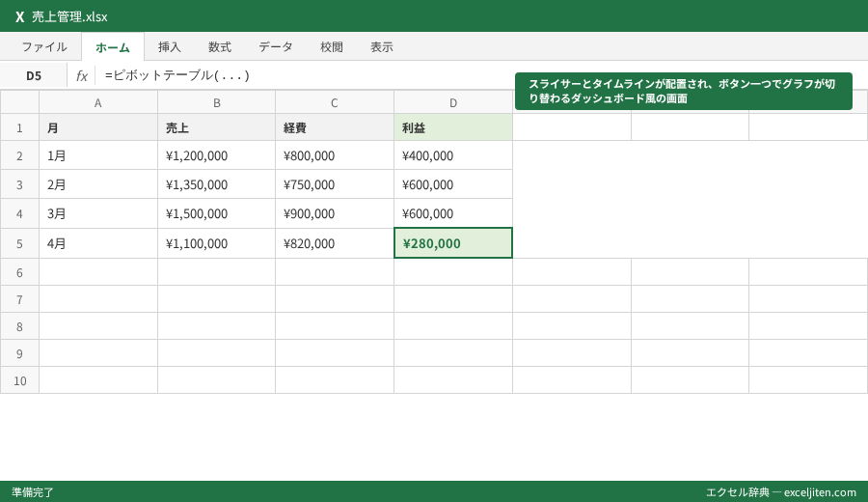
Task: Select column D header
Action: 453,102
